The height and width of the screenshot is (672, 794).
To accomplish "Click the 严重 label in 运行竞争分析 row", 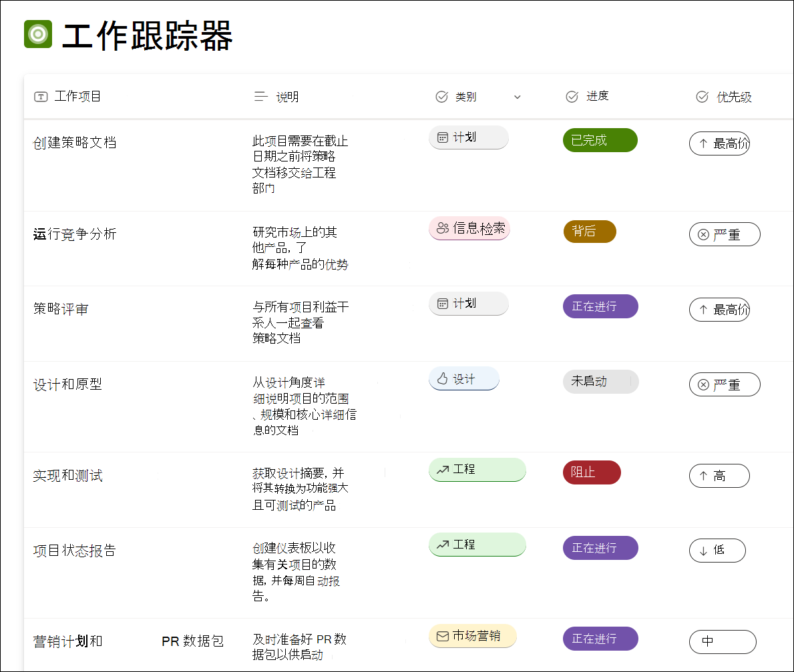I will 727,235.
